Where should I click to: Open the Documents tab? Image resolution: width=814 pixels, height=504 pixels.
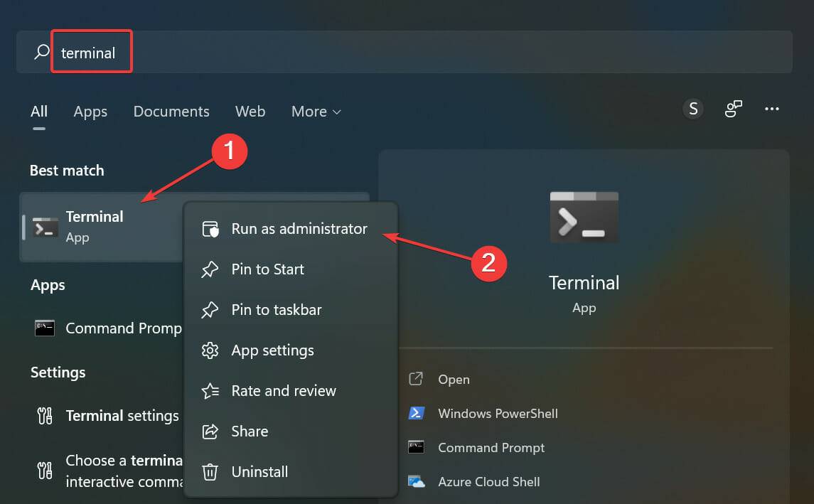tap(171, 111)
